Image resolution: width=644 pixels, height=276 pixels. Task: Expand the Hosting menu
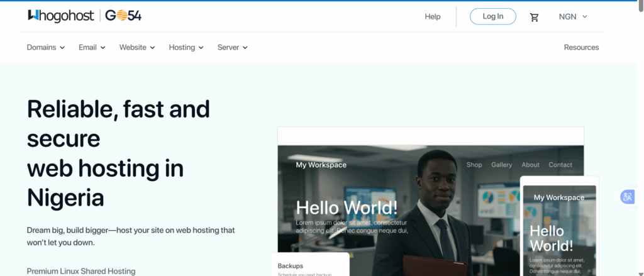click(x=186, y=47)
